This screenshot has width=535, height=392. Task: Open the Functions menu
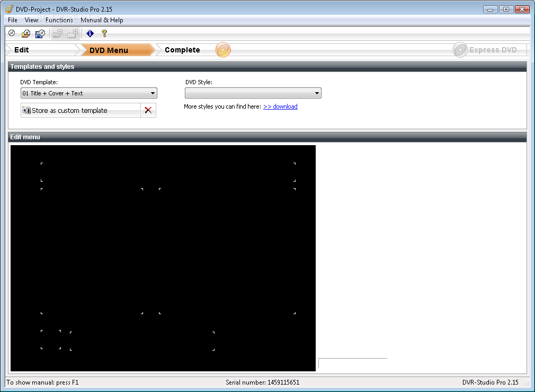click(x=59, y=20)
